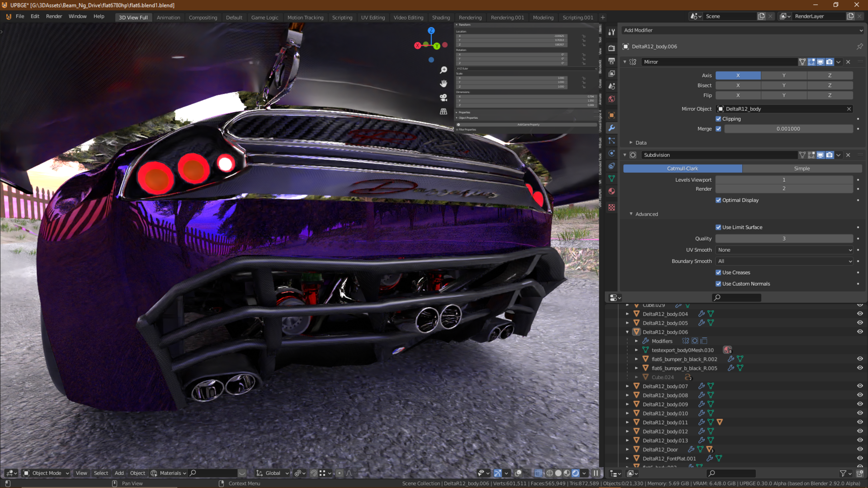This screenshot has width=868, height=488.
Task: Switch to the Shading workspace tab
Action: pyautogui.click(x=441, y=18)
